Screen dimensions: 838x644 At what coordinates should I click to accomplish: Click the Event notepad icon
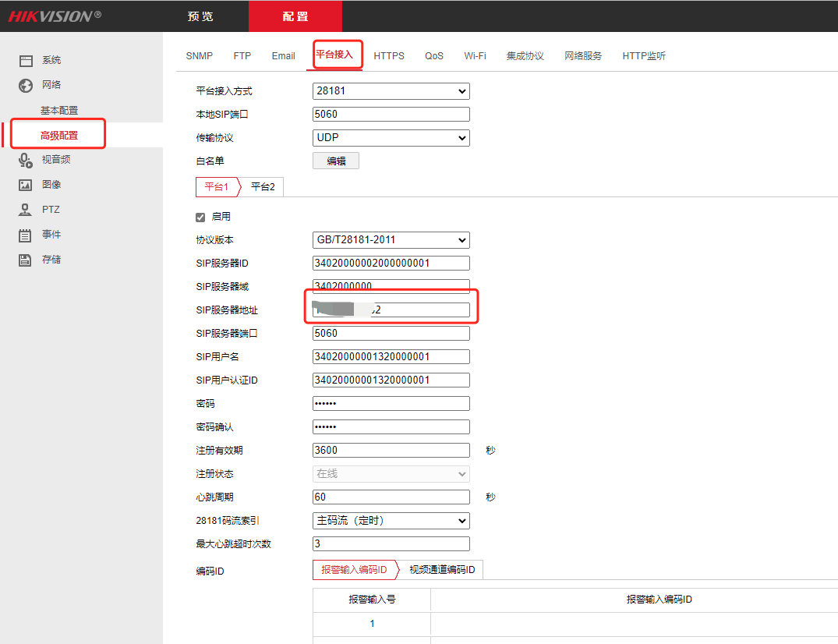26,235
